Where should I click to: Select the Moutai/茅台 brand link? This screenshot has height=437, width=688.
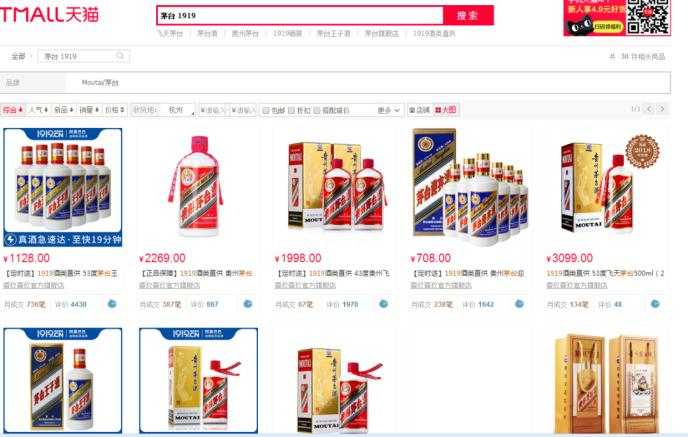click(x=100, y=82)
